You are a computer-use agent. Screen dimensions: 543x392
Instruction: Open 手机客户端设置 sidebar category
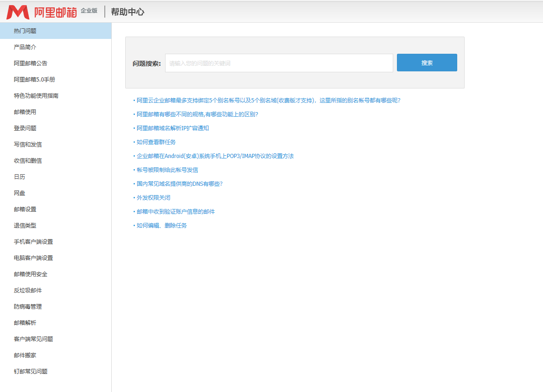click(33, 242)
